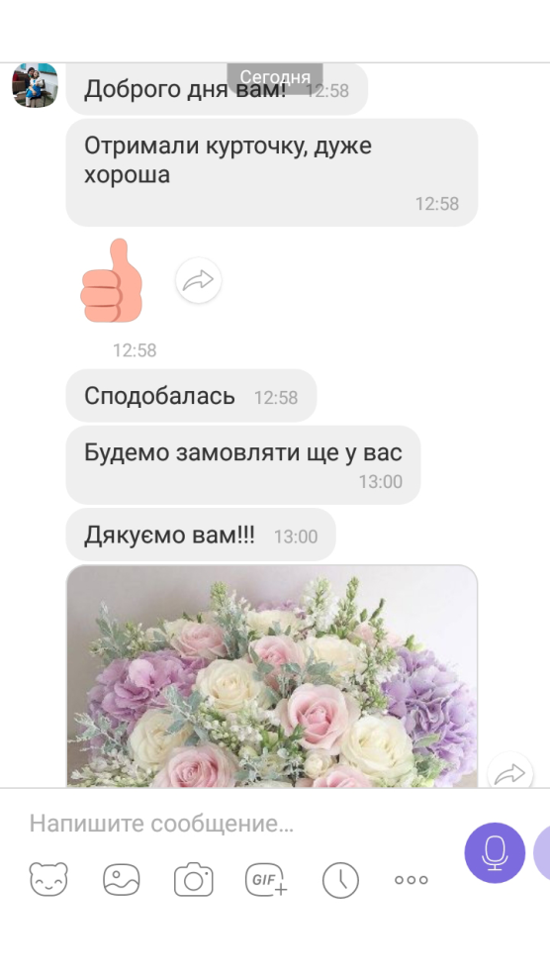Select the Сподобалась message bubble

click(191, 396)
